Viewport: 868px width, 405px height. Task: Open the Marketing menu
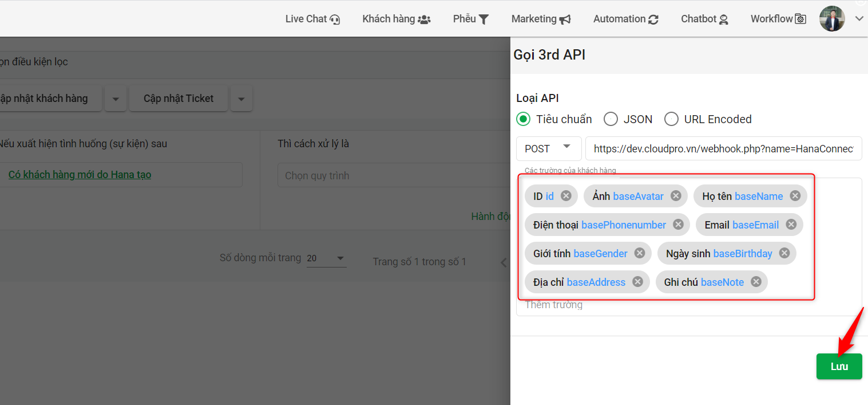(541, 19)
